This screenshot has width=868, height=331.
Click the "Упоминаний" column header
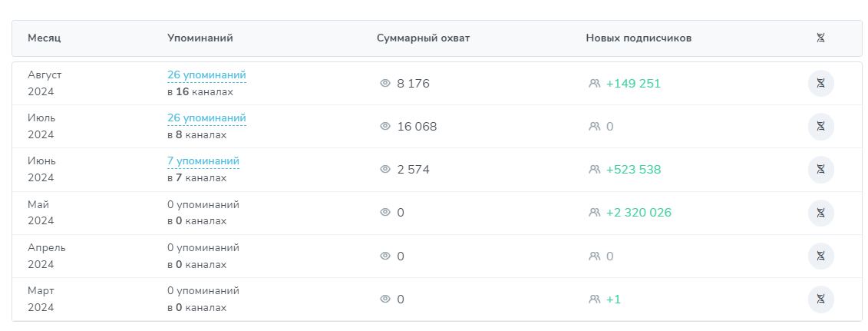click(200, 38)
